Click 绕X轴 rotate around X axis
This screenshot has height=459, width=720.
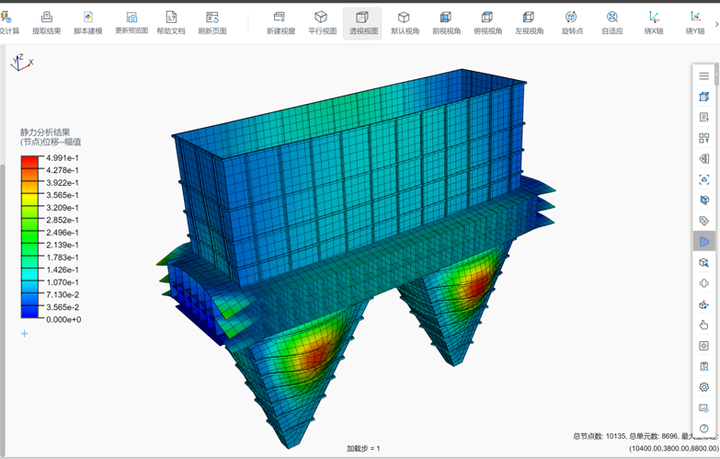coord(653,22)
